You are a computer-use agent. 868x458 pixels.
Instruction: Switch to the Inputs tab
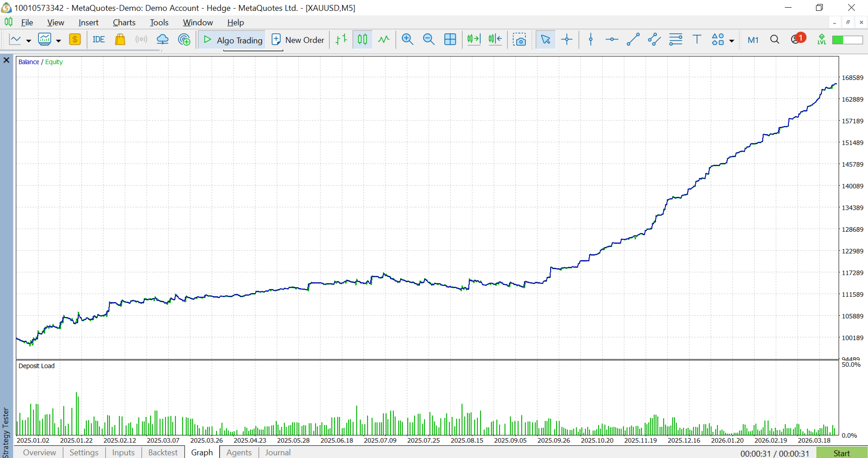(x=123, y=453)
